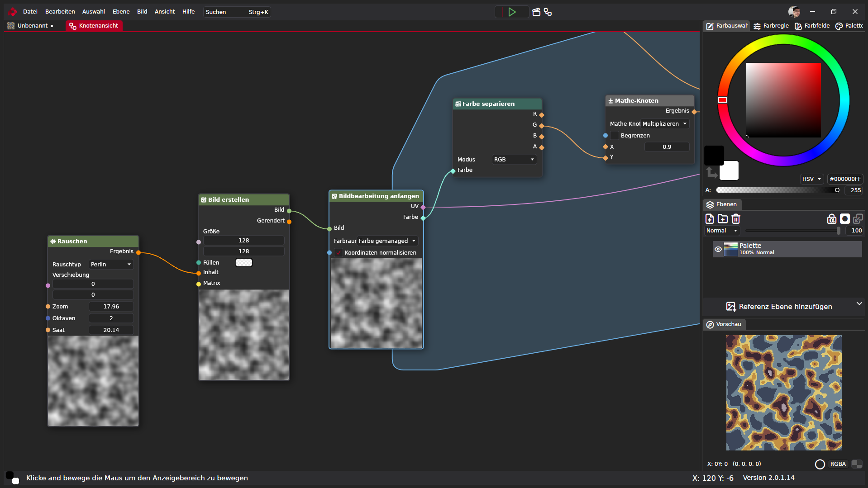Create a new layer folder
The height and width of the screenshot is (488, 868).
pyautogui.click(x=723, y=219)
